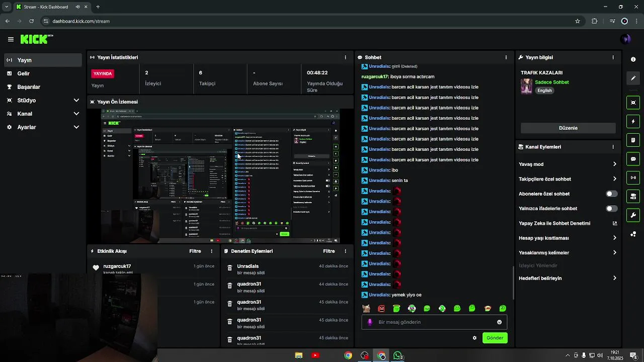Reload the page in the browser
Viewport: 644px width, 362px height.
[x=31, y=21]
